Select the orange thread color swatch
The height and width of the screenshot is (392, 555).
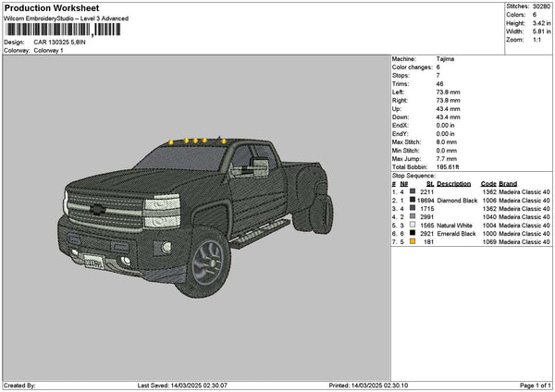click(413, 241)
